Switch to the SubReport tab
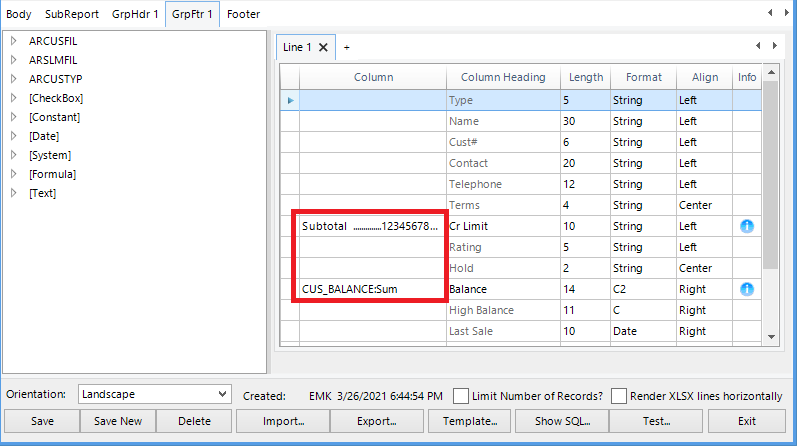 (x=72, y=16)
